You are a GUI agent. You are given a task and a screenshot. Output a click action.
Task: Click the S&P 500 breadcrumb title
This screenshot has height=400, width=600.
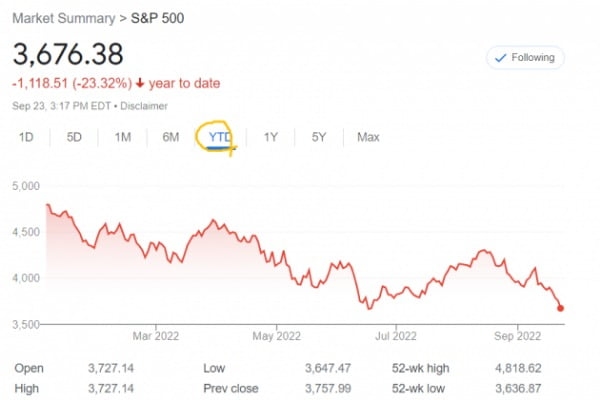click(x=158, y=18)
